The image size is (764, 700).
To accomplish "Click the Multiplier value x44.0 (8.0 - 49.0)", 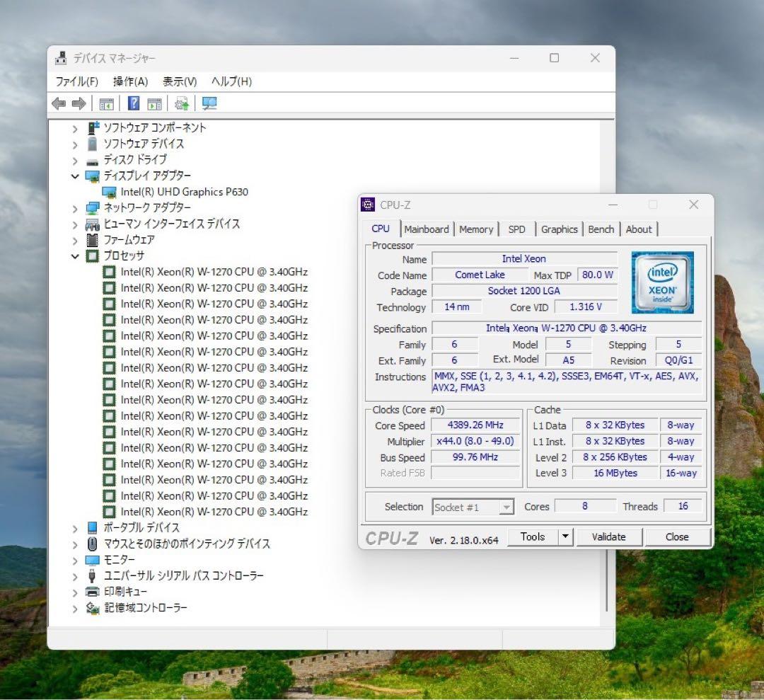I will (x=475, y=441).
